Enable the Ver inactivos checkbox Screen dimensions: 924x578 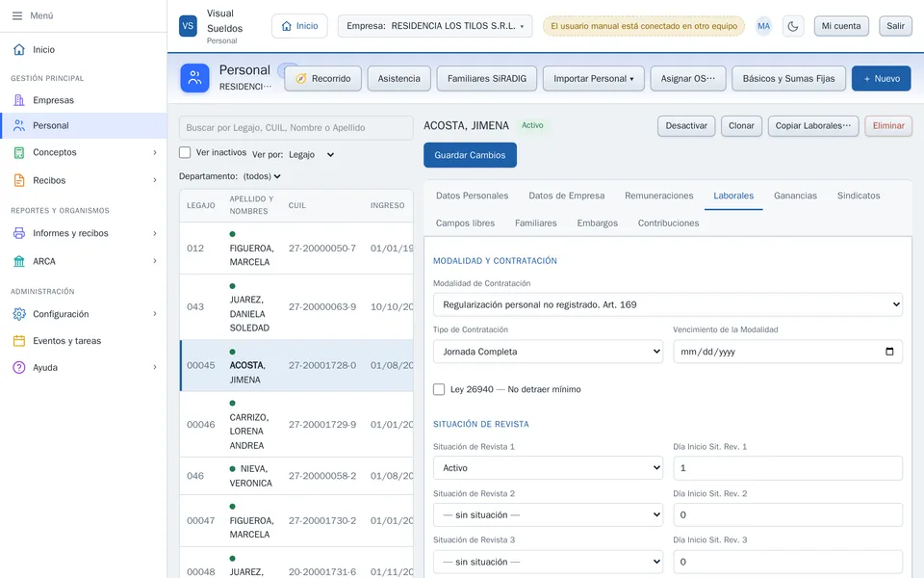[185, 152]
